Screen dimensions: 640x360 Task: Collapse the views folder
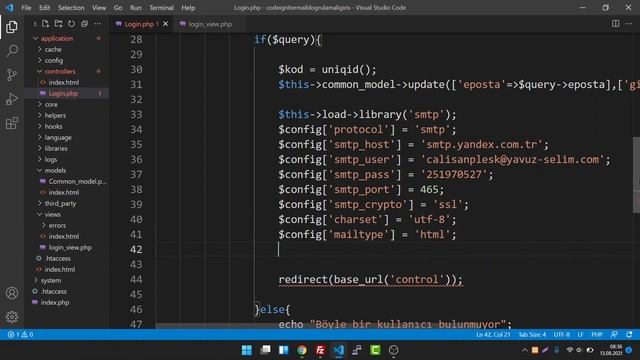tap(52, 214)
